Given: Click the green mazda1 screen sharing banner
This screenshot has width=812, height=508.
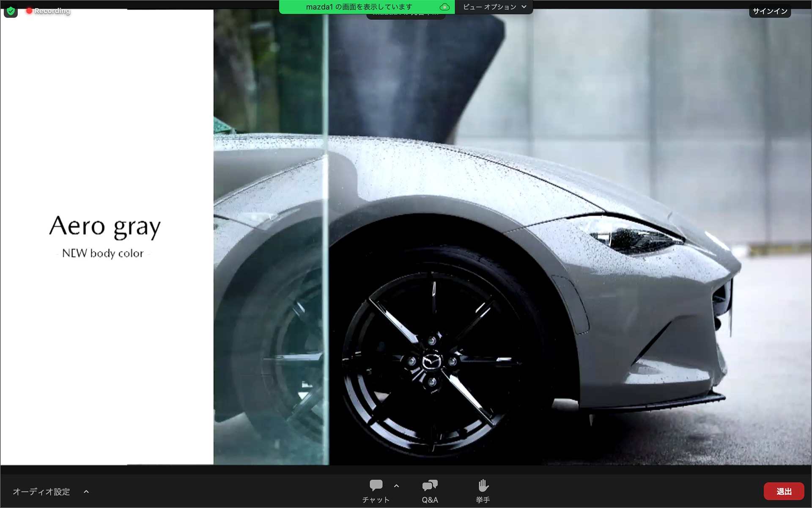Looking at the screenshot, I should click(359, 7).
